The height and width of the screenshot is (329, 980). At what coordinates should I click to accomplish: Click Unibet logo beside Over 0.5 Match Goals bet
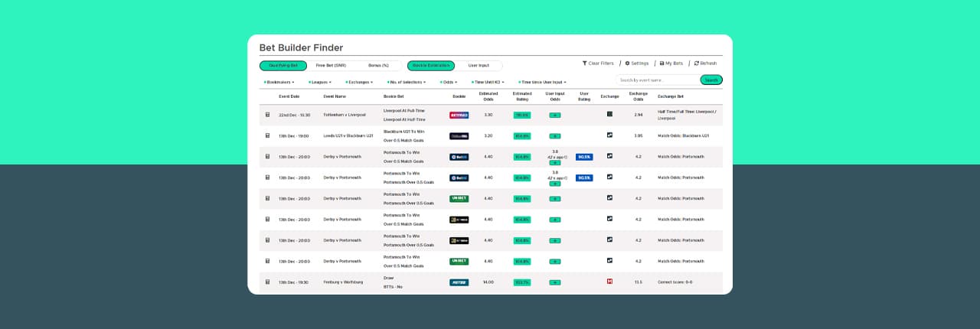(459, 261)
